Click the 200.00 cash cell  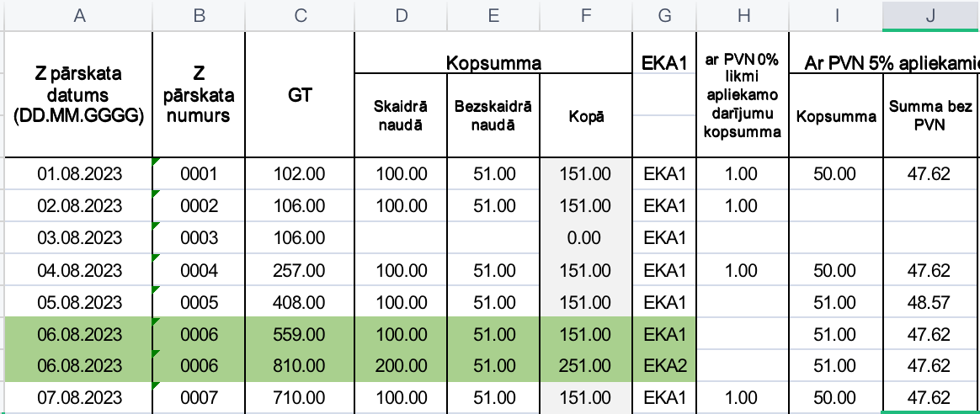point(401,366)
